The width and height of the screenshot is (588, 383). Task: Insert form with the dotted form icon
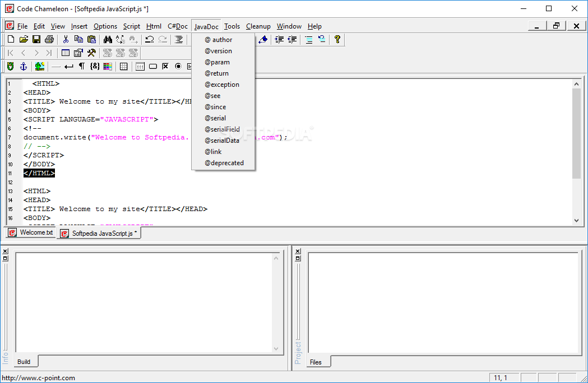click(x=140, y=66)
